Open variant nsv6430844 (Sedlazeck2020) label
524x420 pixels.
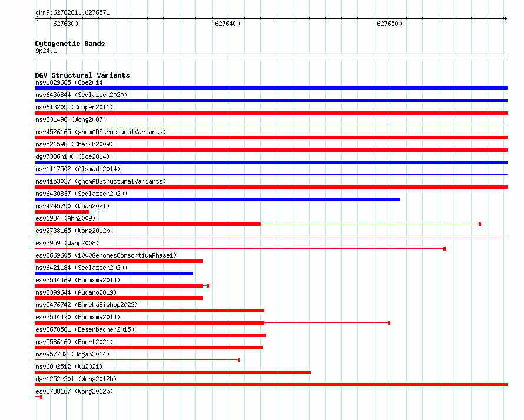pyautogui.click(x=81, y=95)
